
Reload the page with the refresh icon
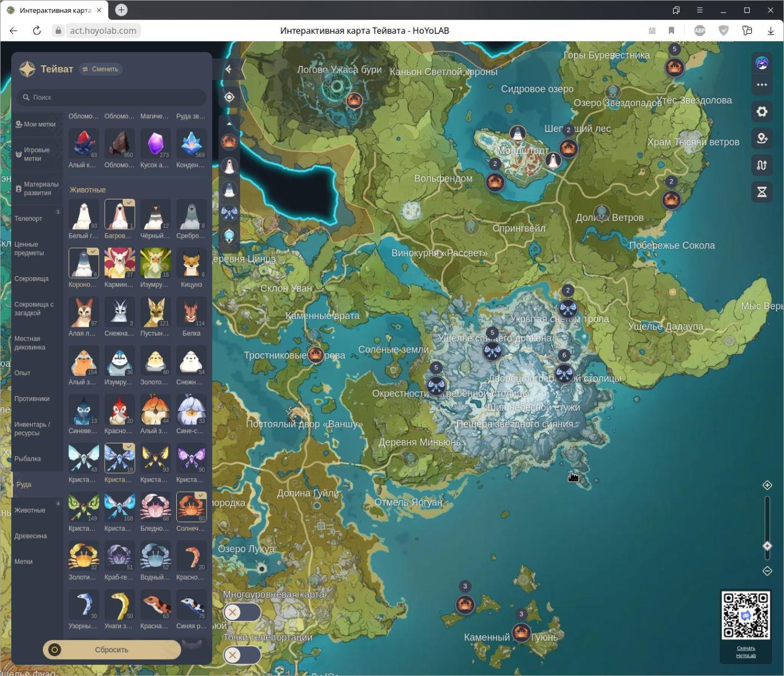(x=37, y=30)
